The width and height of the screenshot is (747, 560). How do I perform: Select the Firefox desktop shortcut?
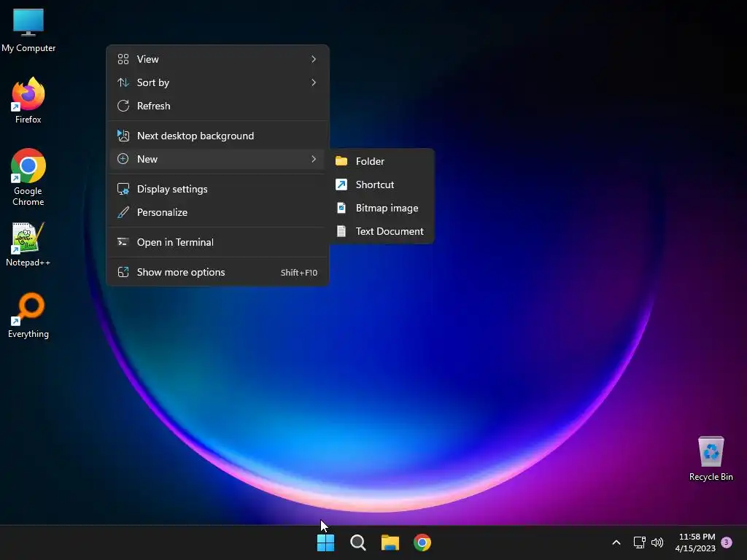click(x=28, y=101)
